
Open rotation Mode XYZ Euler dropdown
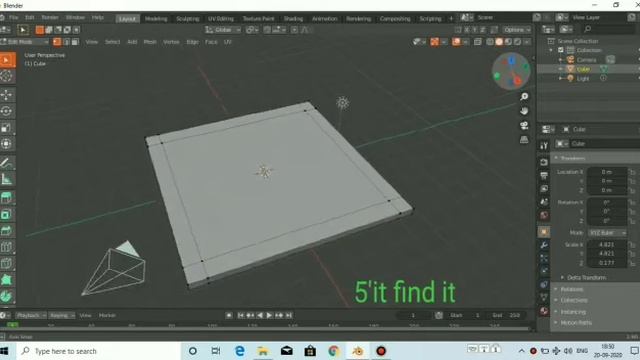click(x=607, y=232)
